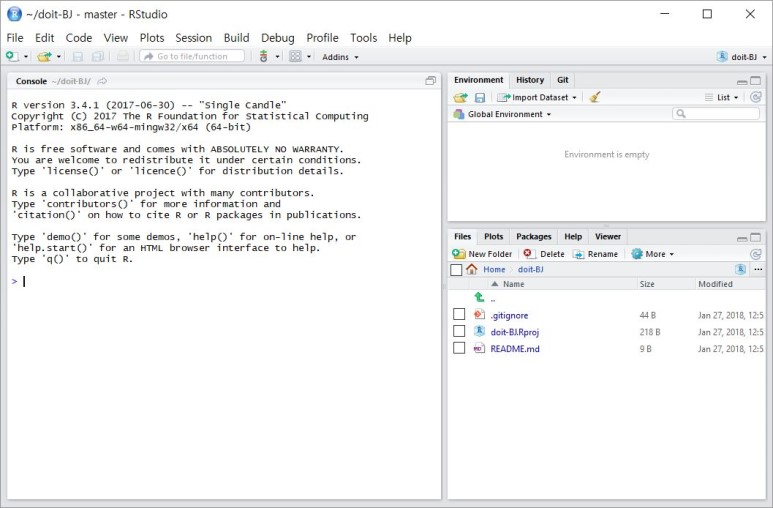Open the Plots menu
The height and width of the screenshot is (508, 773).
[x=152, y=38]
